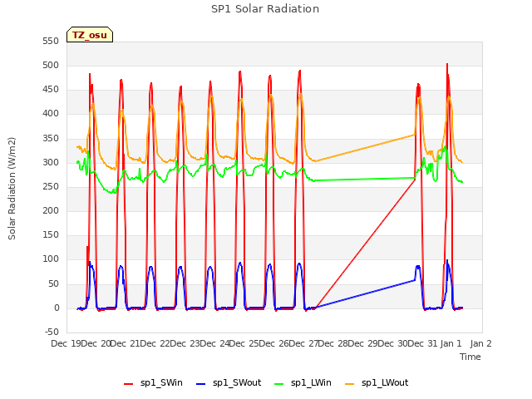Click the red sp1_SWin legend swatch

coord(129,384)
